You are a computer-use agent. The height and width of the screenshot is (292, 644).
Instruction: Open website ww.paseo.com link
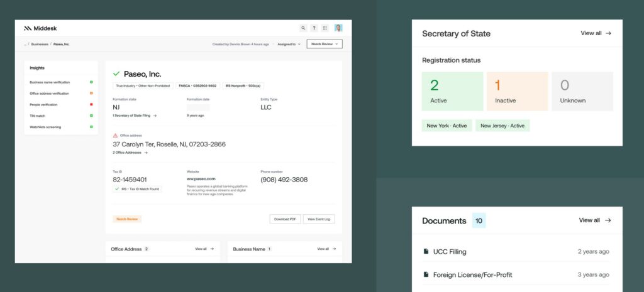201,179
